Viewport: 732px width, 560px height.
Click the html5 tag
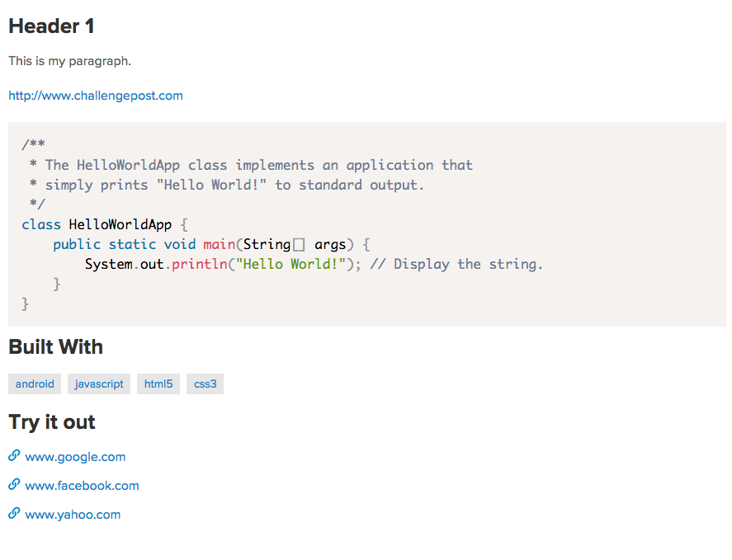point(158,384)
